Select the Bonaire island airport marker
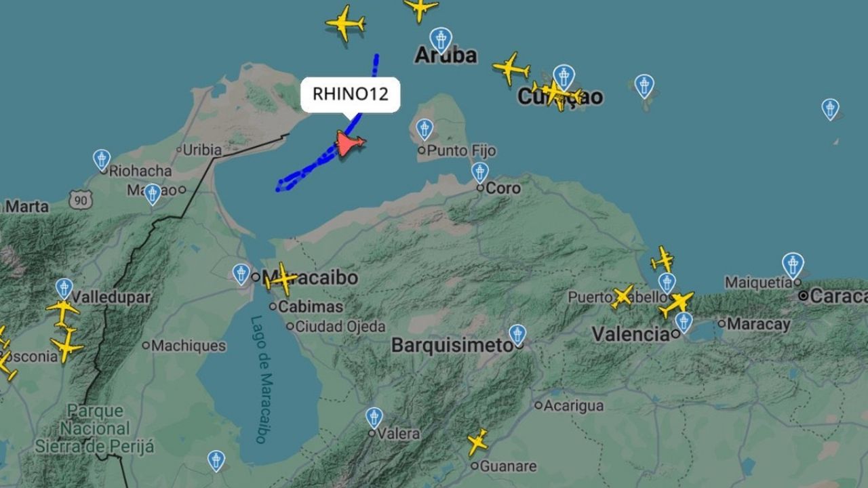This screenshot has width=868, height=488. (644, 86)
